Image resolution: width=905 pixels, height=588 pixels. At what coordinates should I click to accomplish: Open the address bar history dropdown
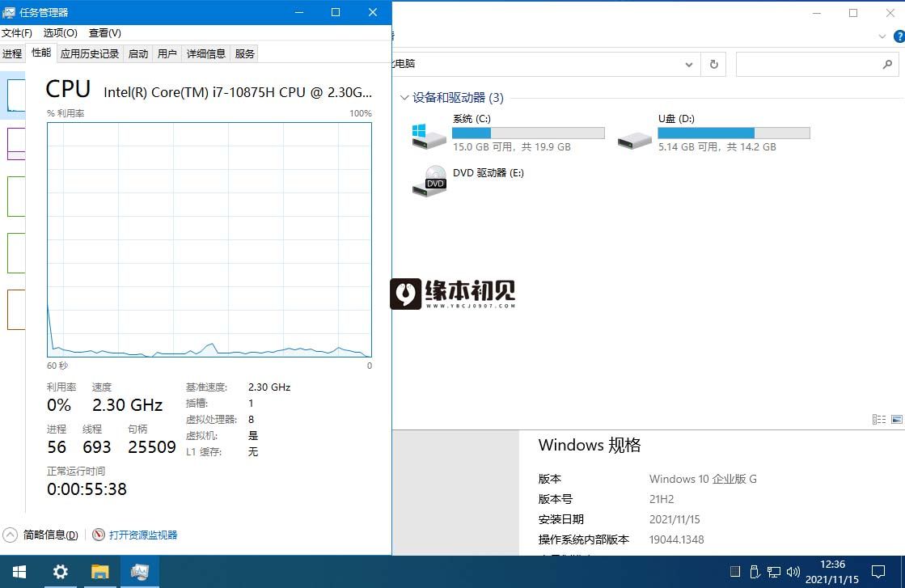coord(688,64)
